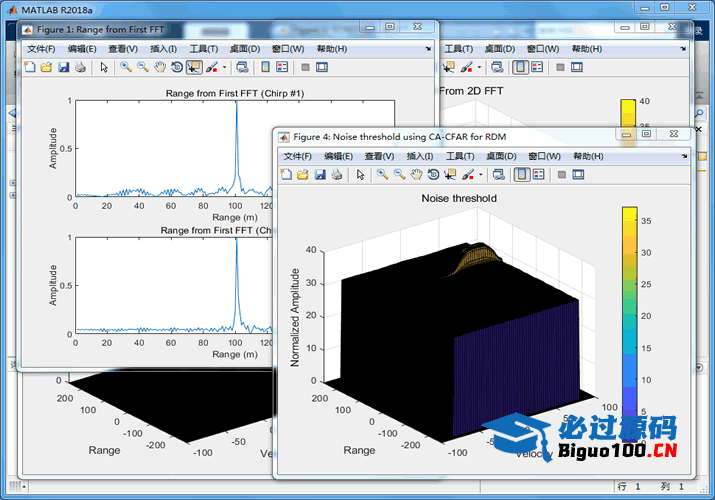Click Open File icon in Figure 1 toolbar
715x500 pixels.
click(x=46, y=67)
